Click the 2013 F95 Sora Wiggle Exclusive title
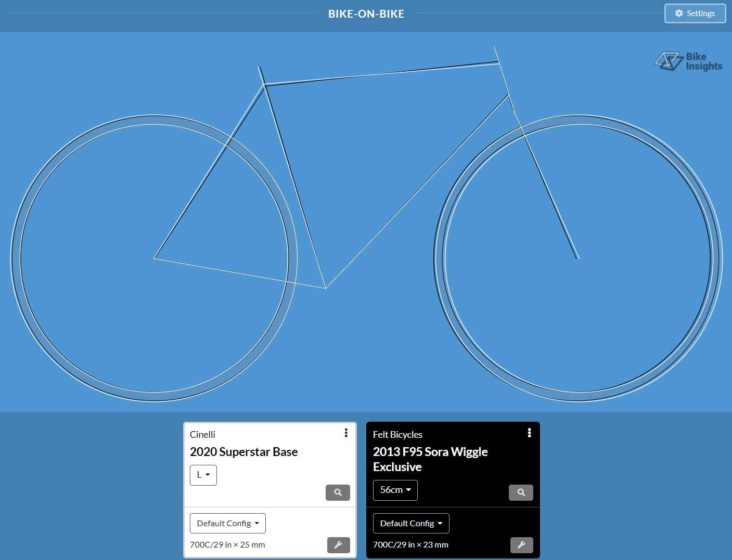The height and width of the screenshot is (560, 732). coord(430,459)
